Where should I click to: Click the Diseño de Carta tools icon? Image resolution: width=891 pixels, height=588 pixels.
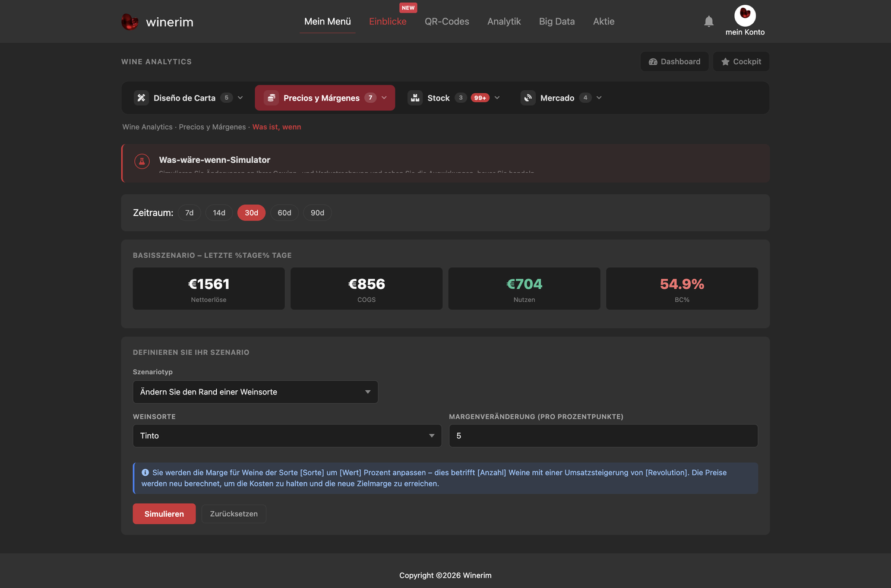[x=141, y=98]
